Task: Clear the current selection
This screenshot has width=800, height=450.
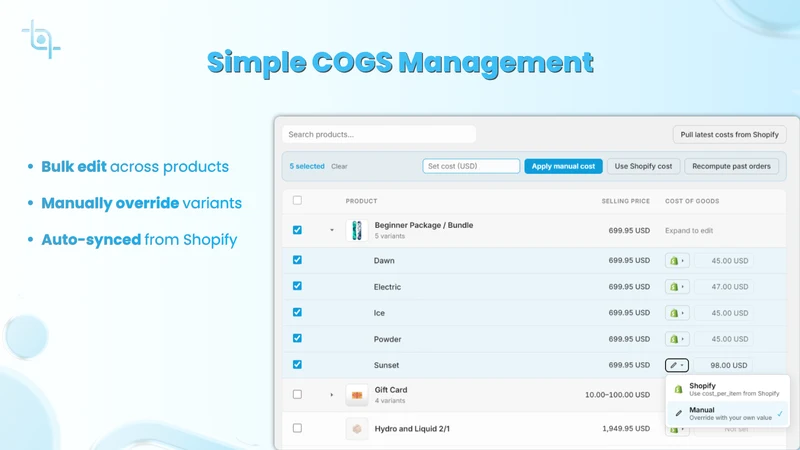Action: [x=339, y=166]
